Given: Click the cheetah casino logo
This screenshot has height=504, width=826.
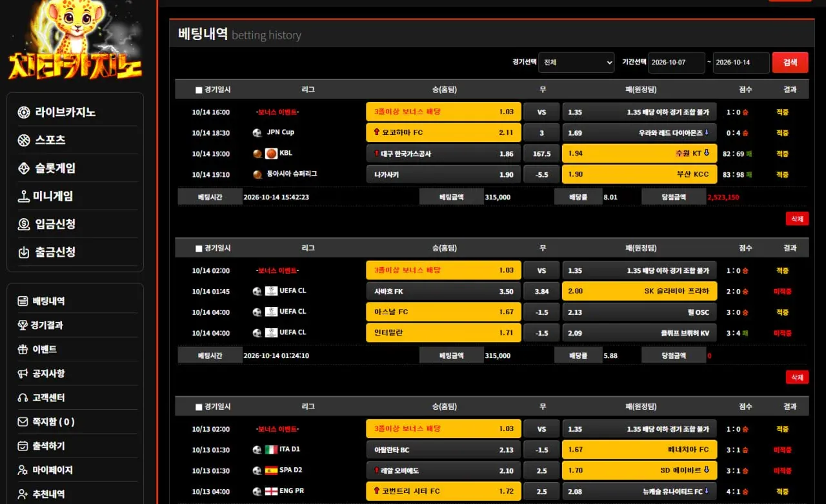Looking at the screenshot, I should point(76,40).
